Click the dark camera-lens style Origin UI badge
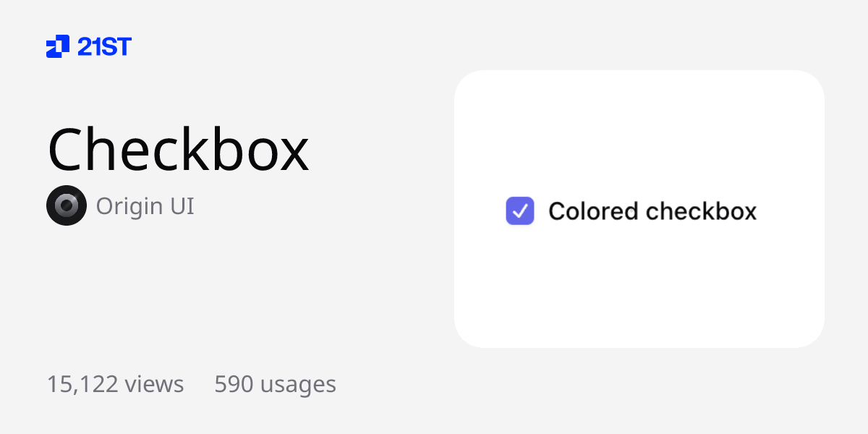Viewport: 868px width, 434px height. pos(66,205)
